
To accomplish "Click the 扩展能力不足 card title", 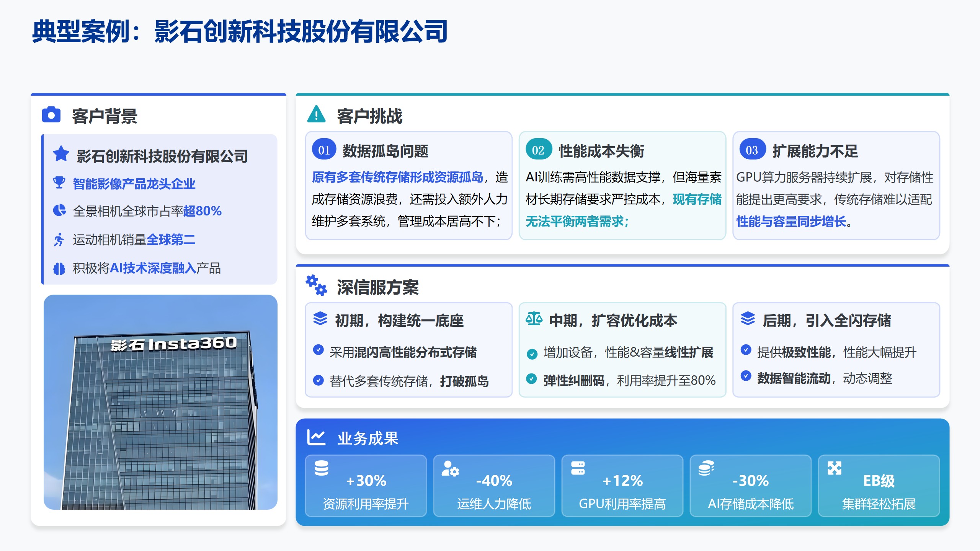I will [x=815, y=151].
